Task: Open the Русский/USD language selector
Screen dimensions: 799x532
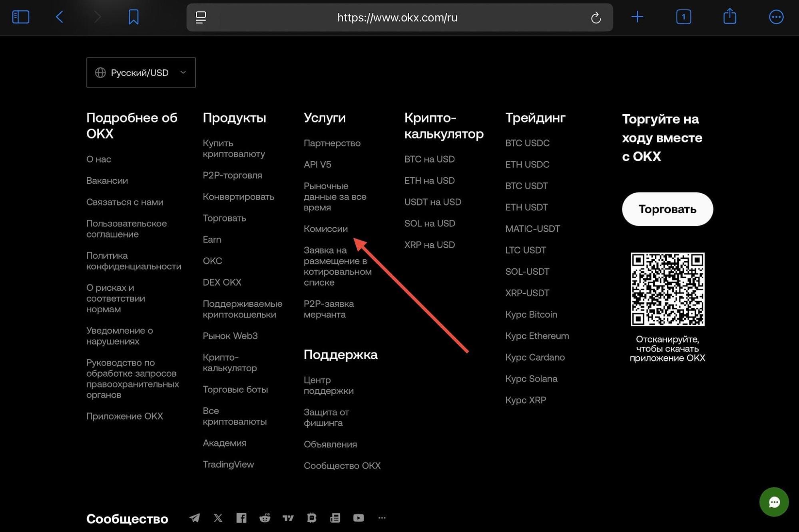Action: 141,73
